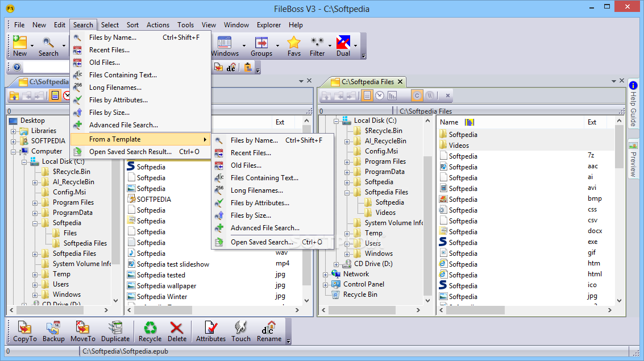Select Long Filenames in the template submenu
Screen dimensions: 644x361
tap(272, 190)
